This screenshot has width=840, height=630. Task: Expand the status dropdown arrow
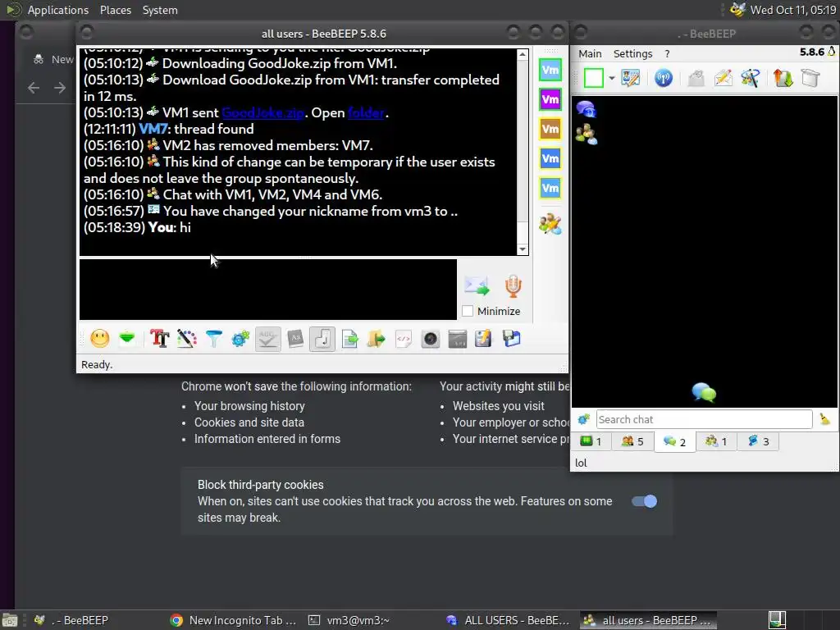(x=611, y=78)
